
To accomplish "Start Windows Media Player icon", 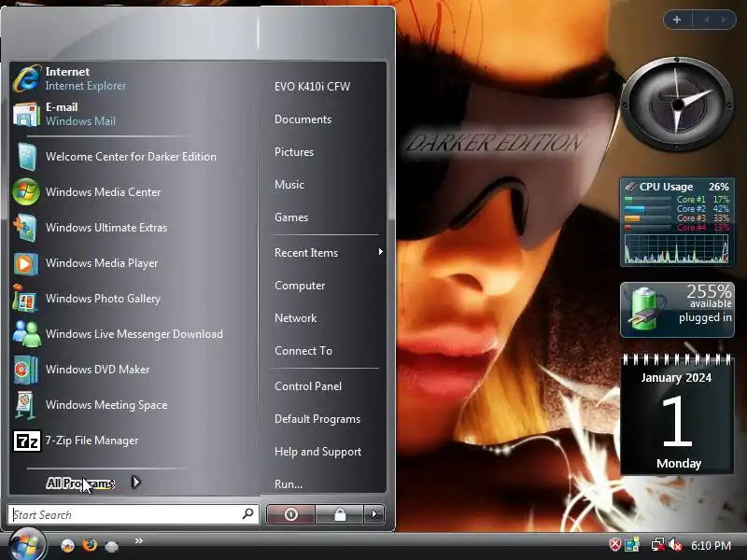I will point(26,263).
